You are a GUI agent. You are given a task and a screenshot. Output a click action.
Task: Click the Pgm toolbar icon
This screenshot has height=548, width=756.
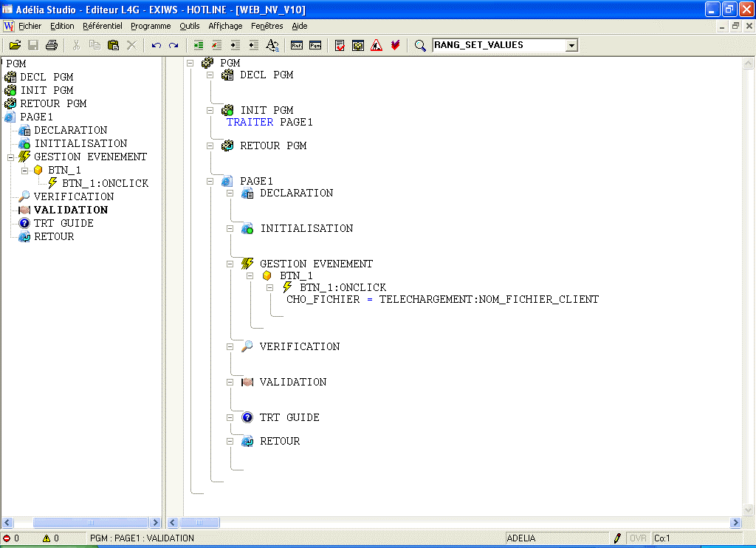(315, 45)
